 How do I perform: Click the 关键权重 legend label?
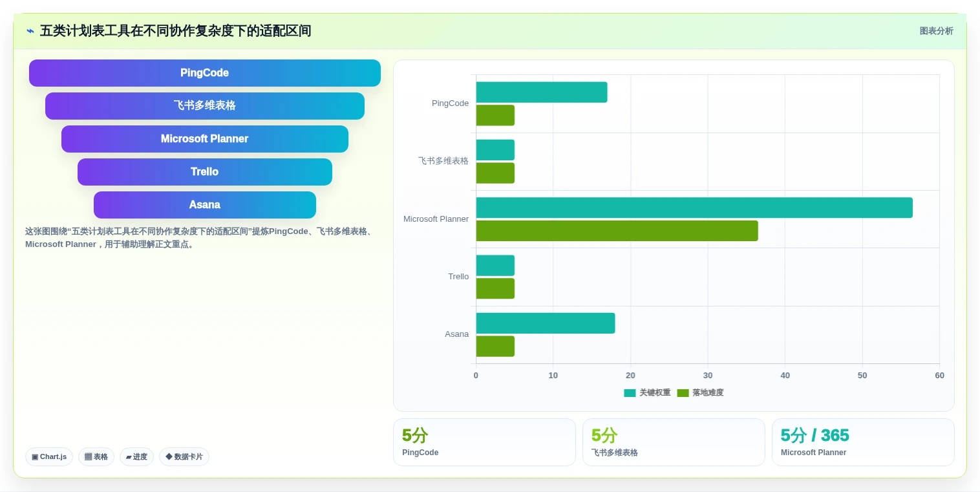[x=655, y=393]
